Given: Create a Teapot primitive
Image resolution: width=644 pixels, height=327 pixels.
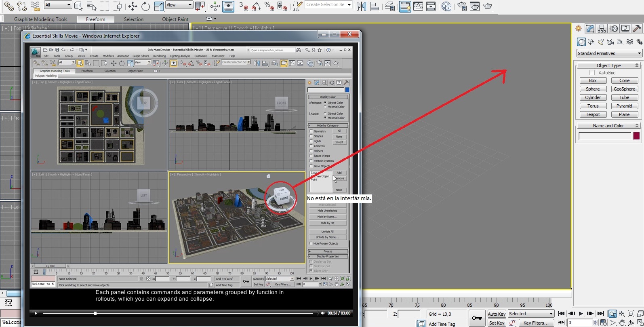Looking at the screenshot, I should [x=593, y=114].
